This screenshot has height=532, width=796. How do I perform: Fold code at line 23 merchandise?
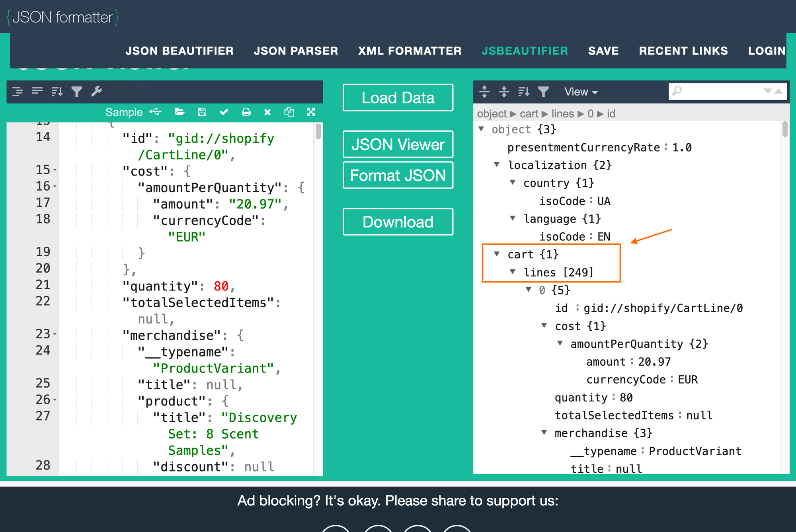click(55, 334)
